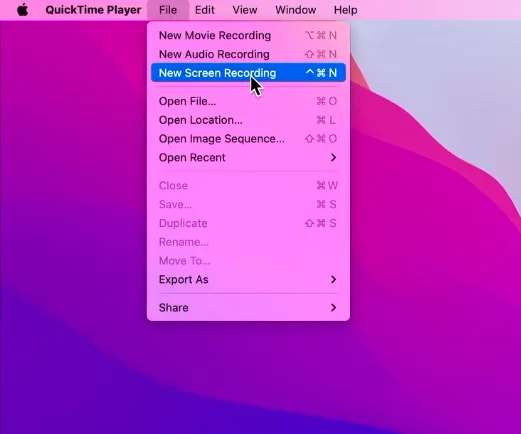
Task: Expand the Share submenu
Action: pos(248,307)
